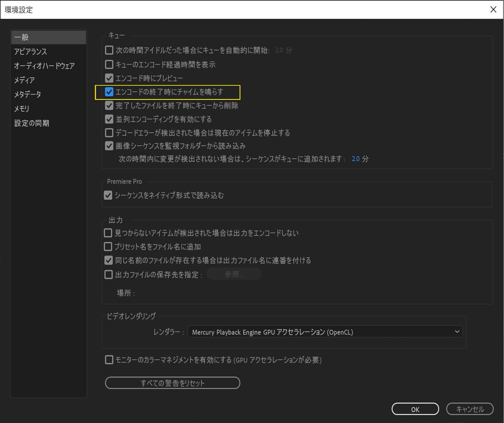Uncheck エンコード時にプレビュー checkbox
This screenshot has width=504, height=423.
pos(109,78)
